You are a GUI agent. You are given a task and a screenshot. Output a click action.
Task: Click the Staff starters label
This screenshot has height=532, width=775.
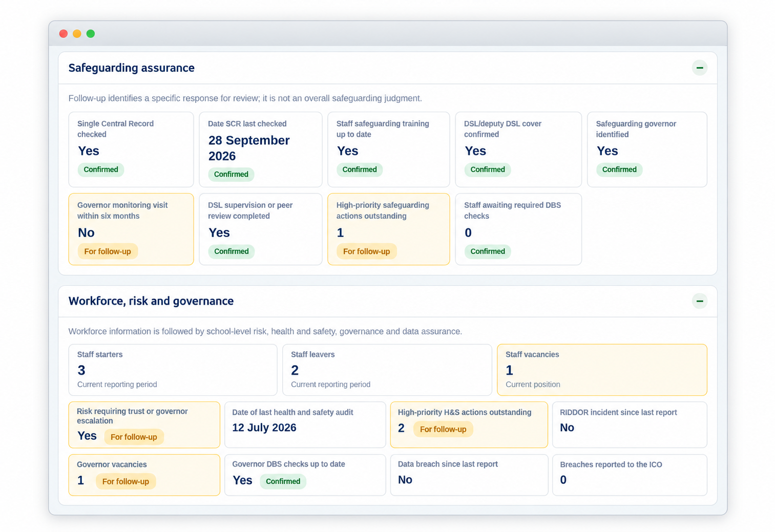point(100,354)
